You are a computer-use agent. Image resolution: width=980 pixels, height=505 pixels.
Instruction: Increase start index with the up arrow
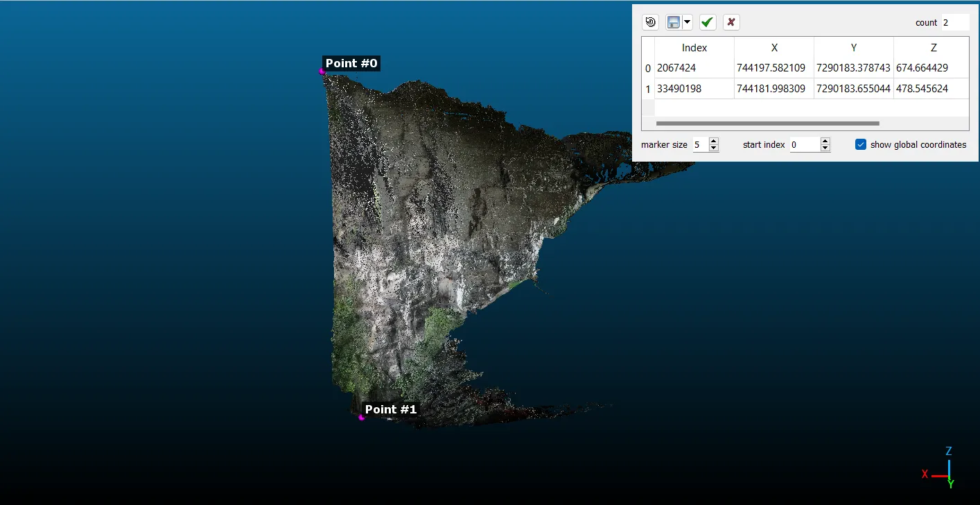(825, 141)
